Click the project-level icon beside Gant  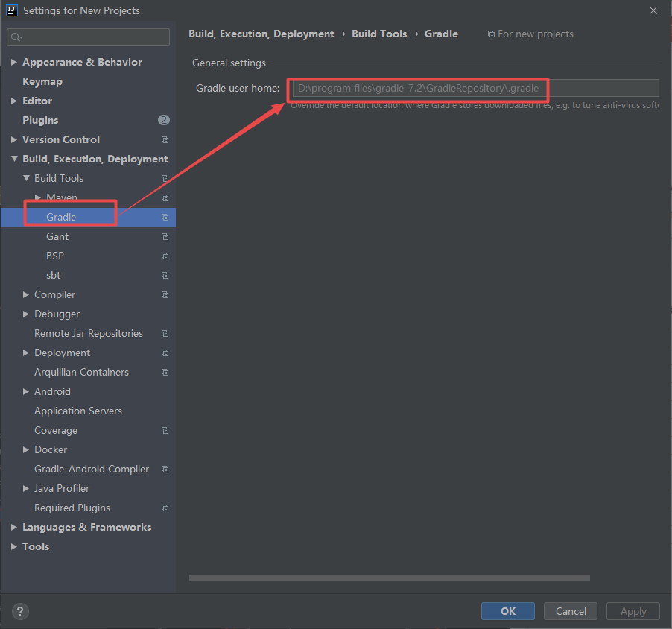165,237
